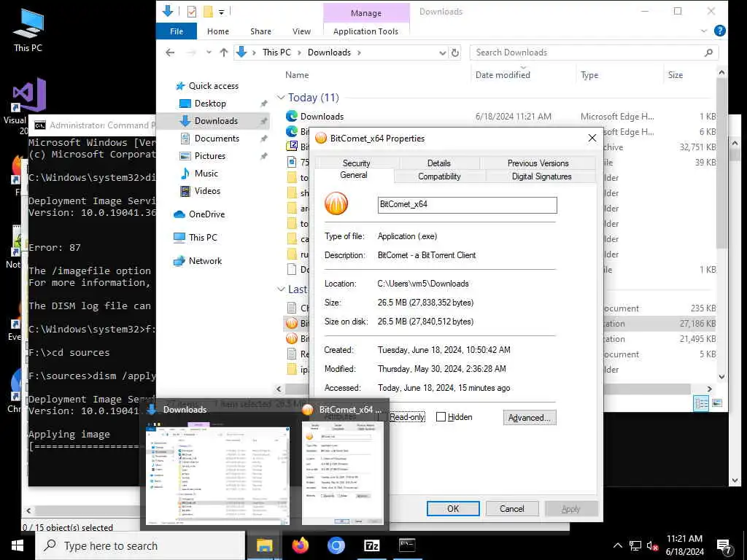Open the Application Tools ribbon tab
Image resolution: width=747 pixels, height=560 pixels.
[366, 31]
